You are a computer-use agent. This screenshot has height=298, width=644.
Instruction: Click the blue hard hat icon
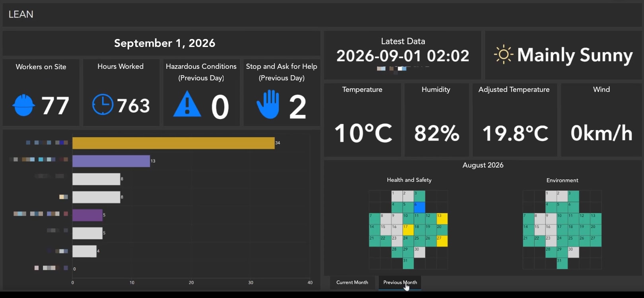click(24, 105)
